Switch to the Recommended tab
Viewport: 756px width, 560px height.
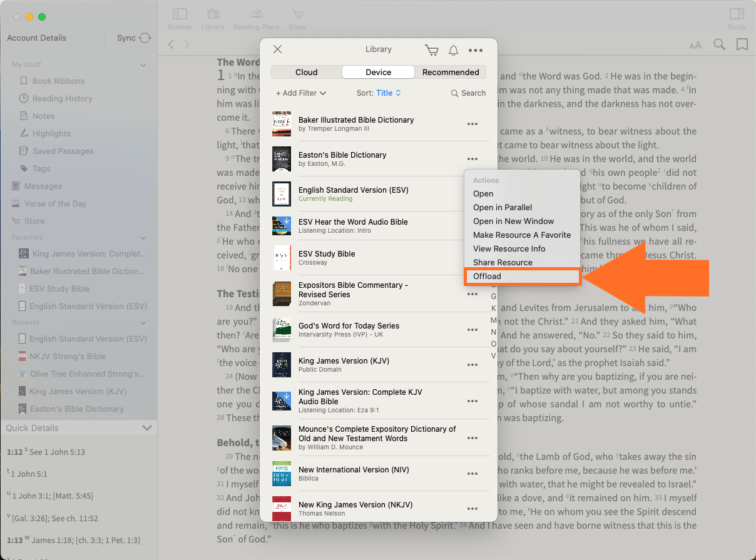tap(451, 72)
